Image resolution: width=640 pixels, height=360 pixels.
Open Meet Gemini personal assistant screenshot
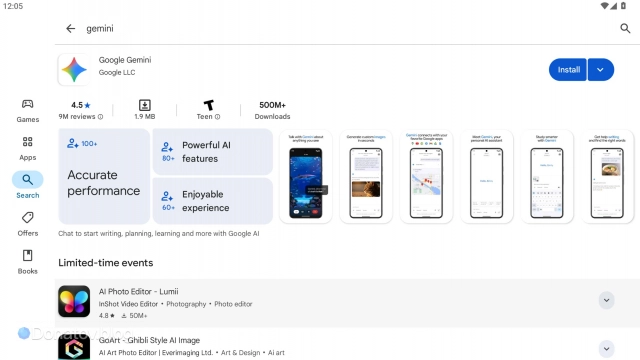tap(487, 176)
